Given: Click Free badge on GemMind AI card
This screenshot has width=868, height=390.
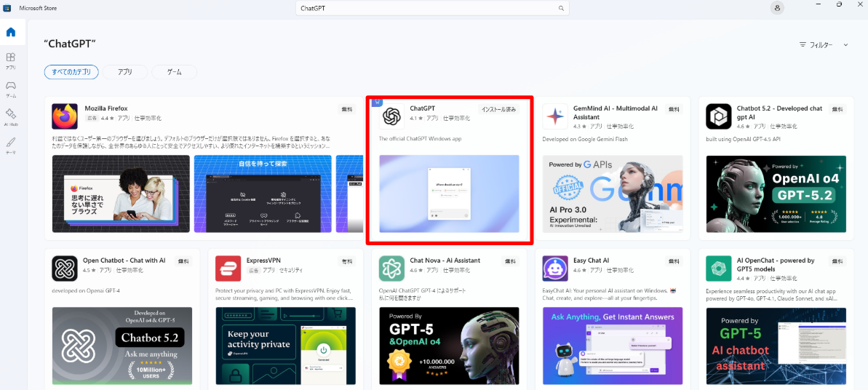Looking at the screenshot, I should coord(674,110).
